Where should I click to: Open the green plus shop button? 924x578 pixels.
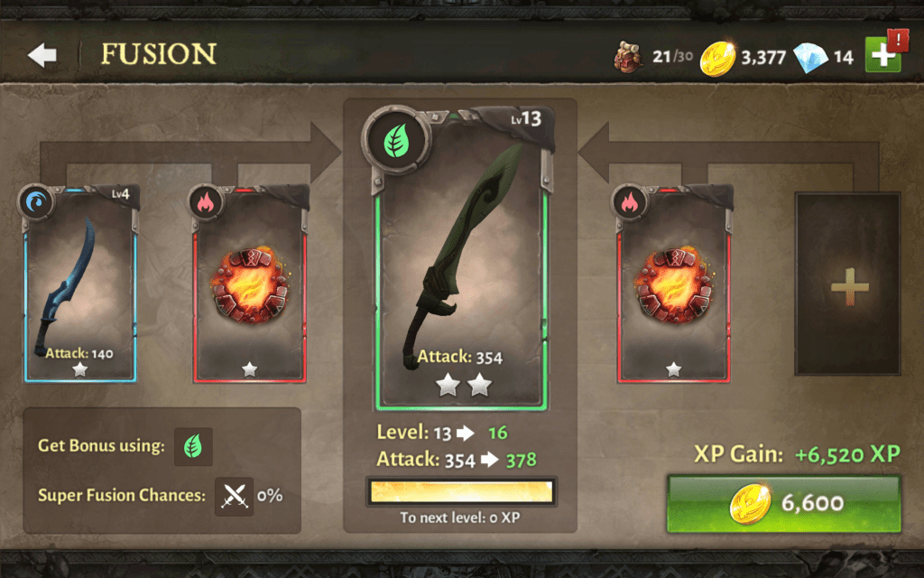(882, 55)
